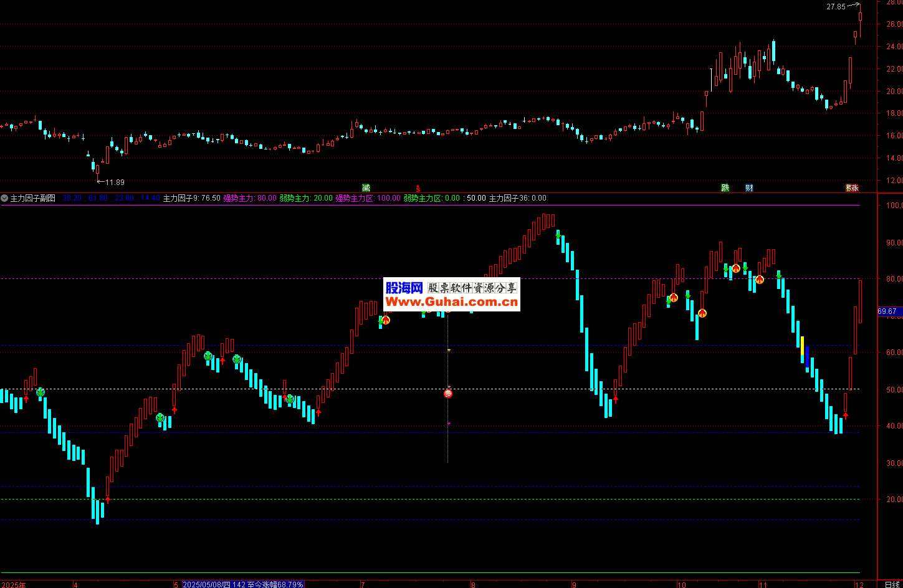Click the green 跌 event marker

[x=725, y=187]
